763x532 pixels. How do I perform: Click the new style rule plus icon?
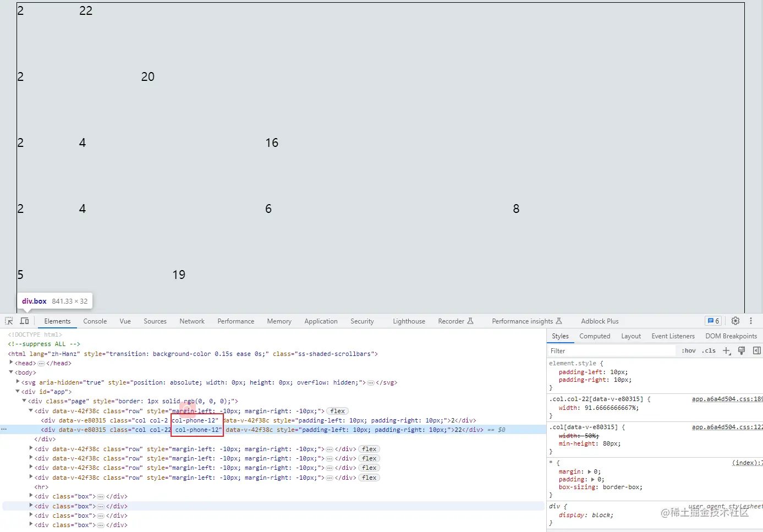726,350
